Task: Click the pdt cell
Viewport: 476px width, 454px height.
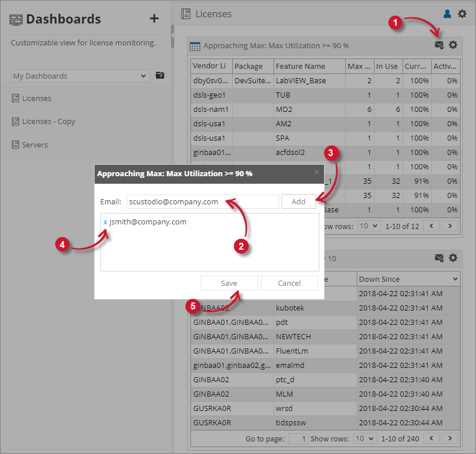Action: pyautogui.click(x=315, y=322)
